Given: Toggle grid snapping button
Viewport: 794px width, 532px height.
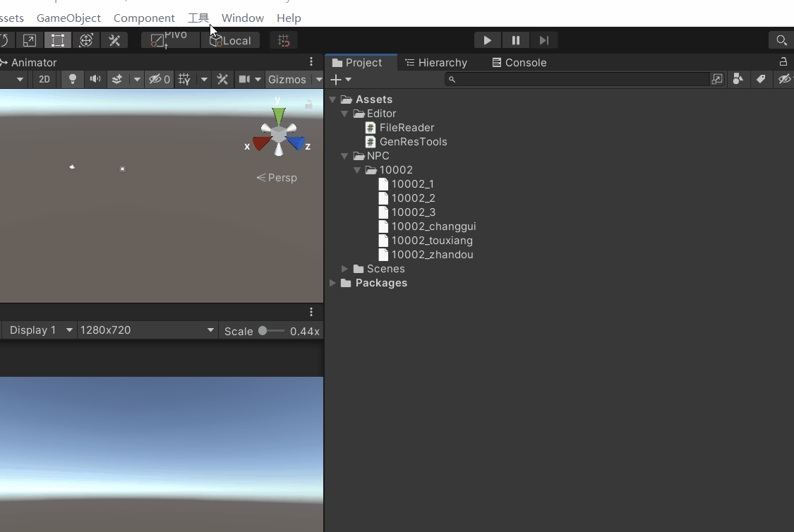Looking at the screenshot, I should (284, 40).
